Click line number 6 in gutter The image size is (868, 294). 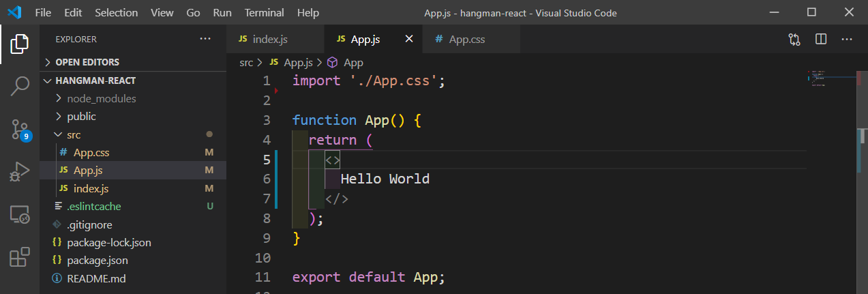267,179
